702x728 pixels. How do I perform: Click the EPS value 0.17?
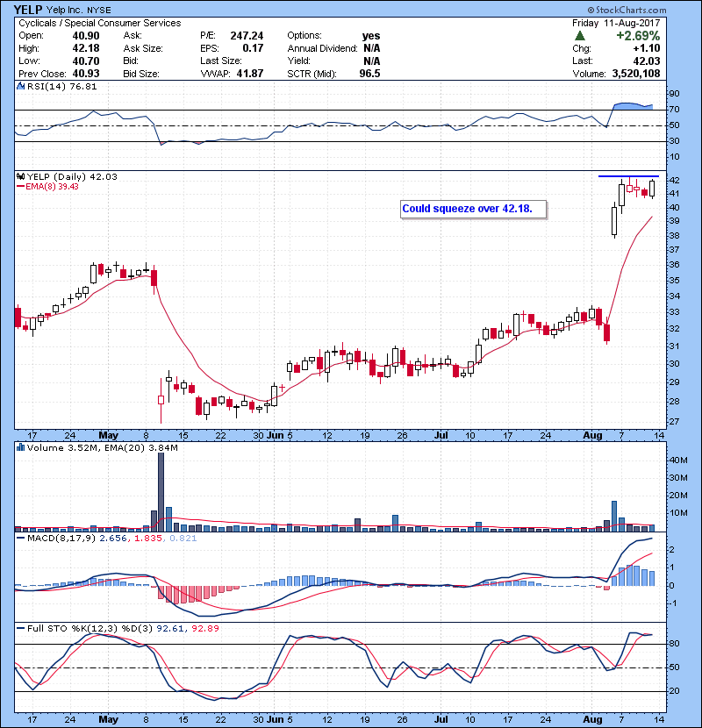point(253,48)
